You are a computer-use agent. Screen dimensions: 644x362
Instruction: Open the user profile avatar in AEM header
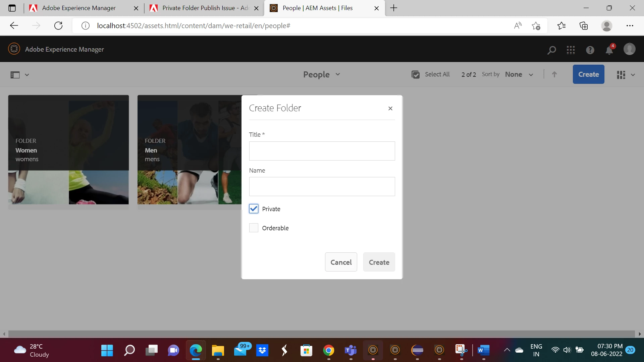click(629, 49)
